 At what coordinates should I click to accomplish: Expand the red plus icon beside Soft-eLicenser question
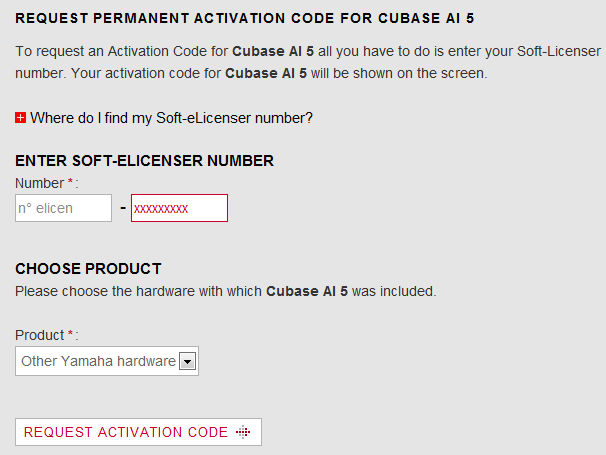click(x=21, y=118)
